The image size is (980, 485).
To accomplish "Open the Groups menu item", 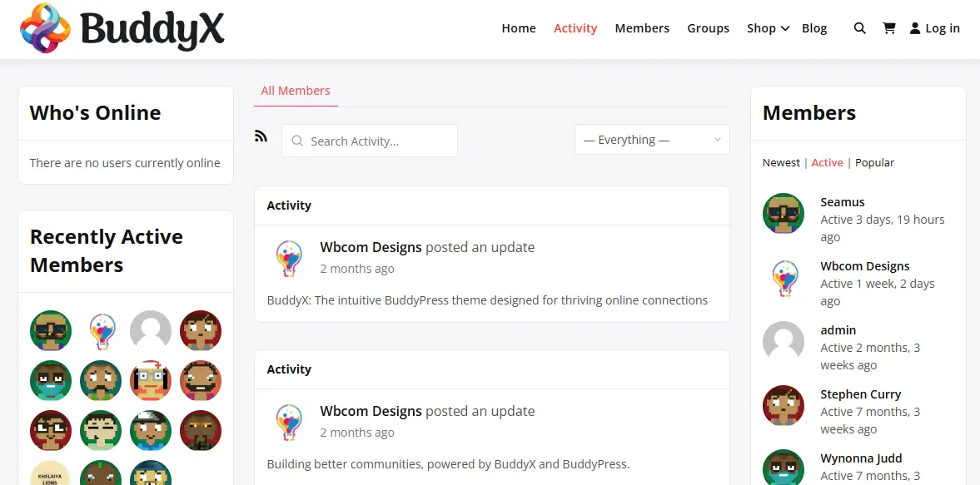I will tap(708, 28).
